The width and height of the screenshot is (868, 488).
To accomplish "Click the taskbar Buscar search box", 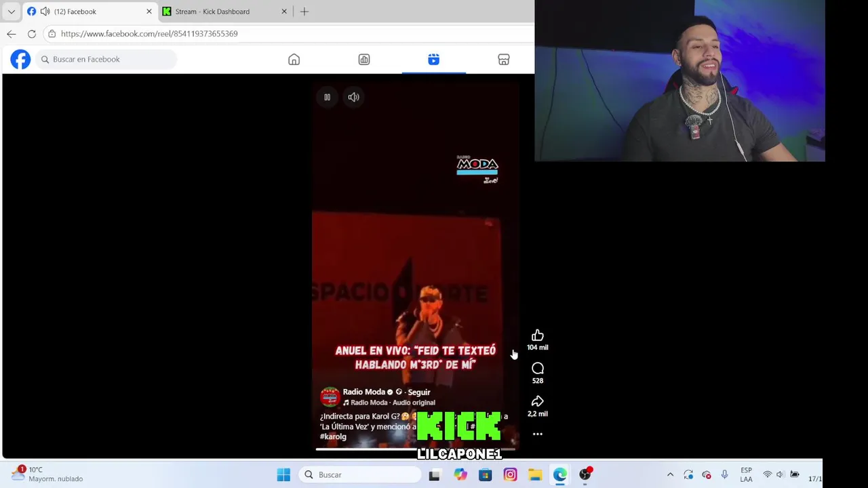I will click(360, 474).
